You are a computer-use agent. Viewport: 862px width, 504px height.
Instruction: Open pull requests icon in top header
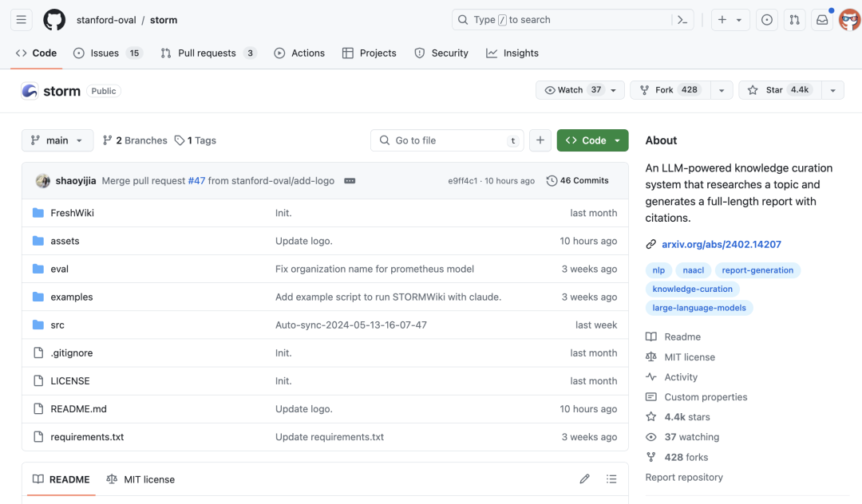point(794,20)
